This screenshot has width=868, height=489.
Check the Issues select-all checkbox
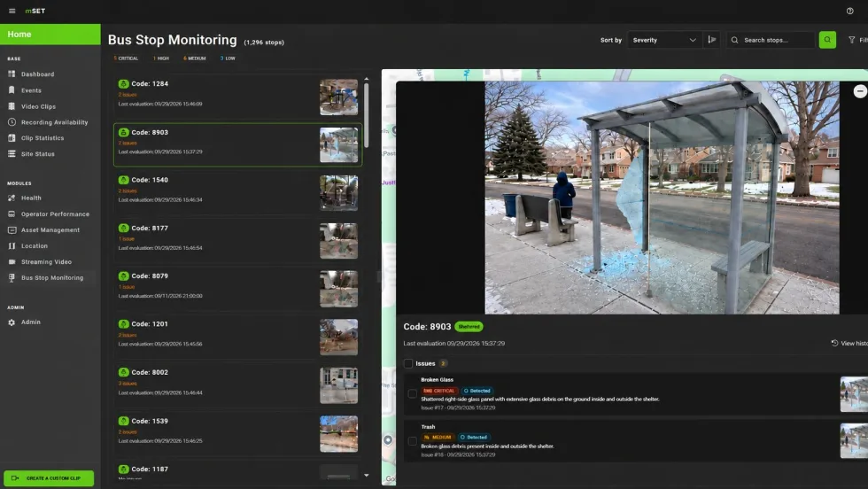tap(408, 363)
